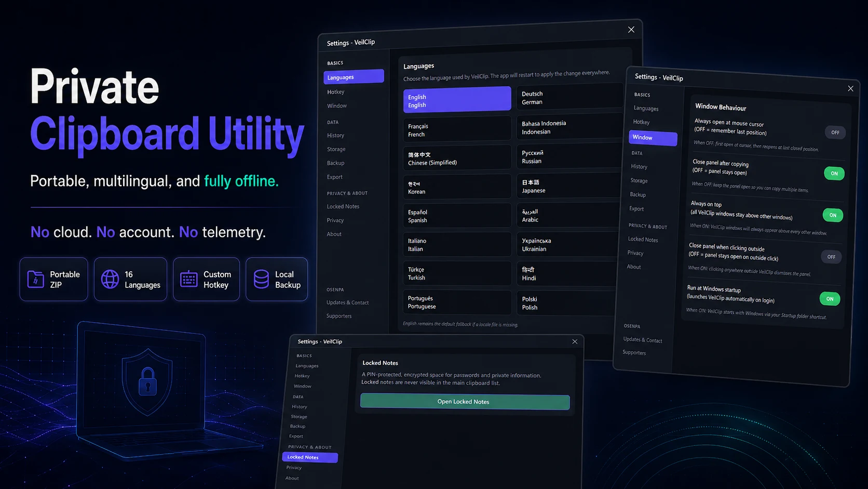Disable the Always on top switch
Image resolution: width=868 pixels, height=489 pixels.
[833, 215]
